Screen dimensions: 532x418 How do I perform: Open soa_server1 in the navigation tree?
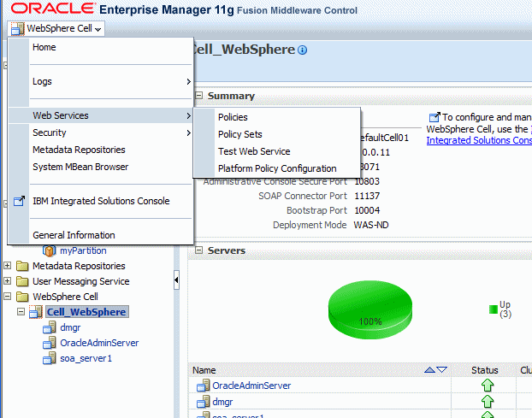coord(86,358)
